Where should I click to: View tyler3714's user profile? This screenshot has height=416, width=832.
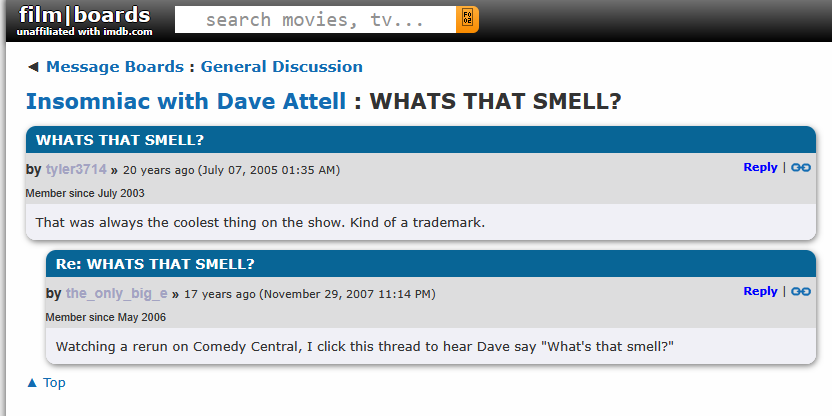(x=76, y=169)
